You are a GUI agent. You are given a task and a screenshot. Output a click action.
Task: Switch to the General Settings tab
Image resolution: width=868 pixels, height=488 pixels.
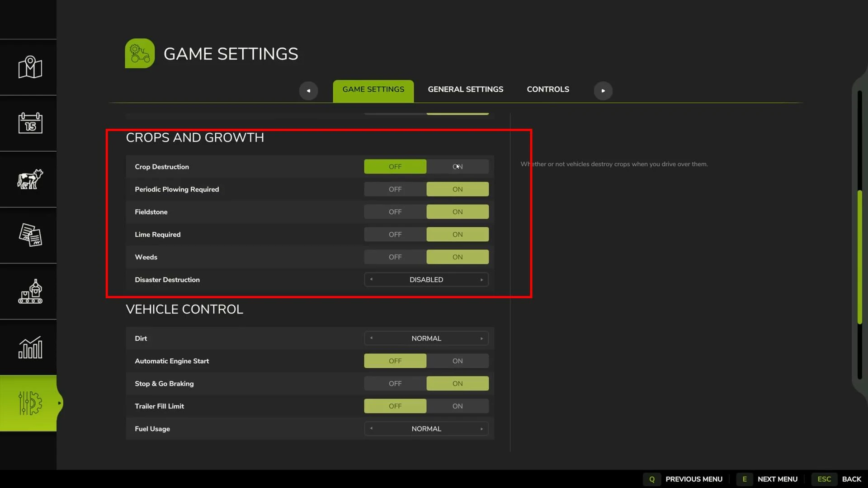(466, 89)
